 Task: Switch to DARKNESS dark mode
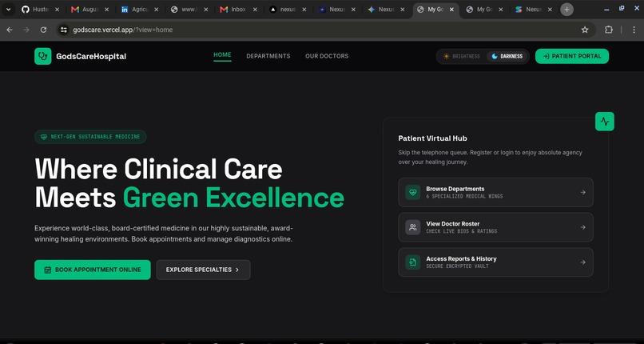[x=507, y=56]
